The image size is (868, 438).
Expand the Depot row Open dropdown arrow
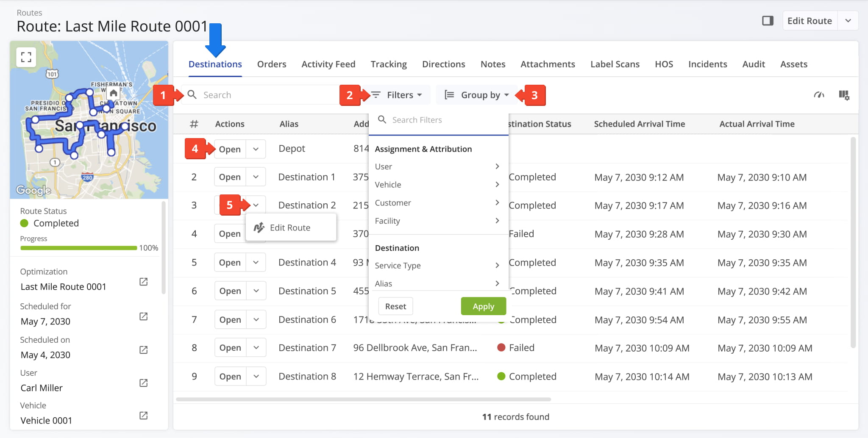[x=256, y=149]
